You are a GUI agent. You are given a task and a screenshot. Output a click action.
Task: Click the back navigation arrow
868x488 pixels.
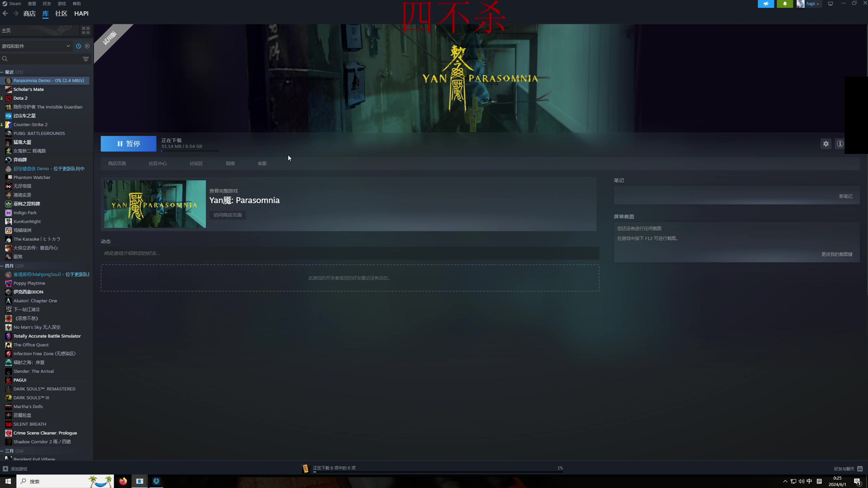(x=5, y=14)
